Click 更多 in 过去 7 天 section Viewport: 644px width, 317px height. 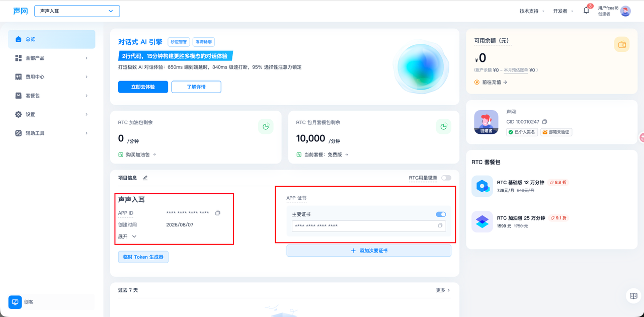click(x=443, y=290)
